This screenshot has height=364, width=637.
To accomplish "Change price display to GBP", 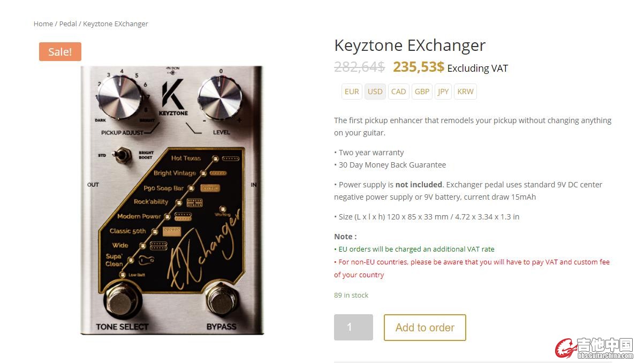I will pos(422,92).
